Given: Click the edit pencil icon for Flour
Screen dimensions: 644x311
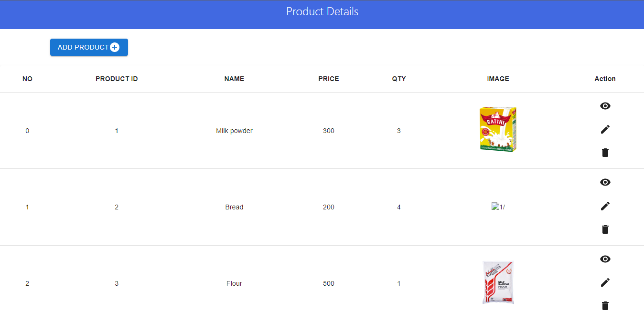Looking at the screenshot, I should (x=605, y=282).
